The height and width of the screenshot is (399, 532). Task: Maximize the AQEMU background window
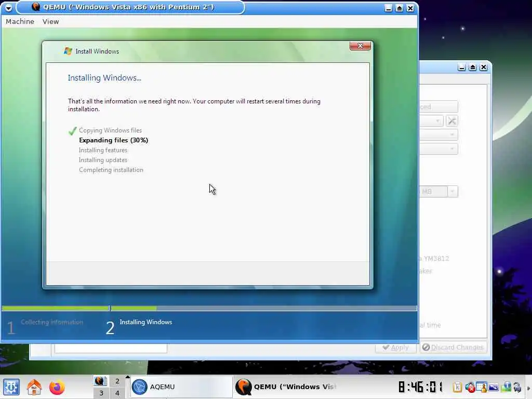pyautogui.click(x=473, y=67)
